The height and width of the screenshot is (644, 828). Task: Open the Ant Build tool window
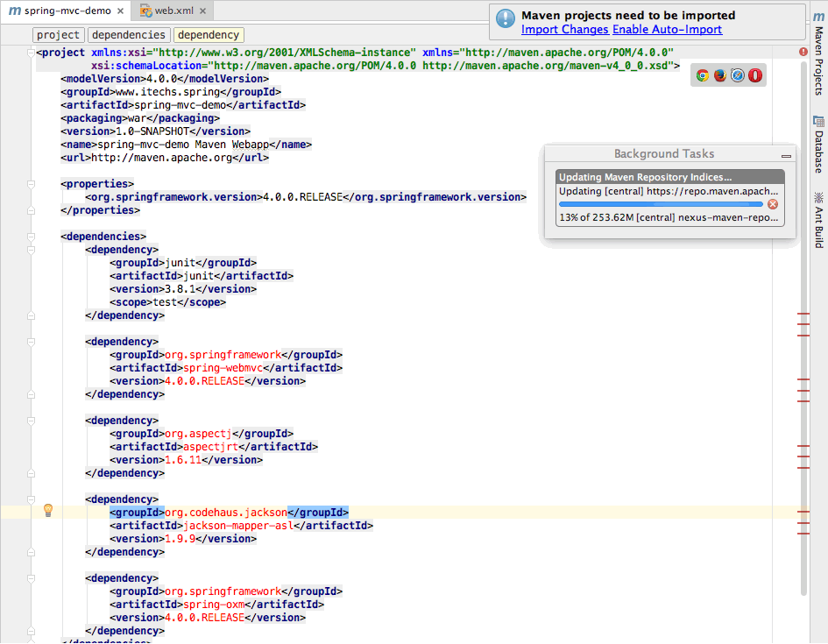tap(818, 220)
